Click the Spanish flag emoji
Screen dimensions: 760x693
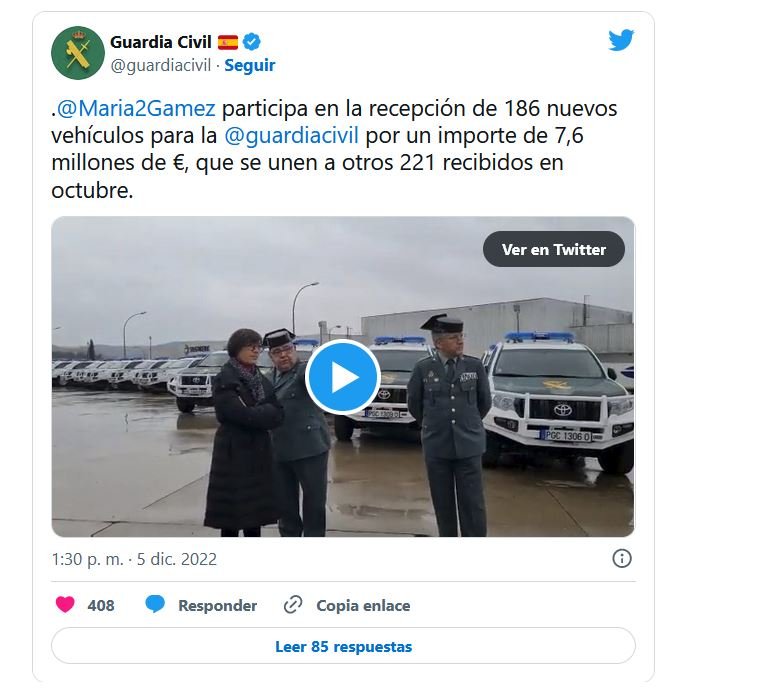(228, 42)
